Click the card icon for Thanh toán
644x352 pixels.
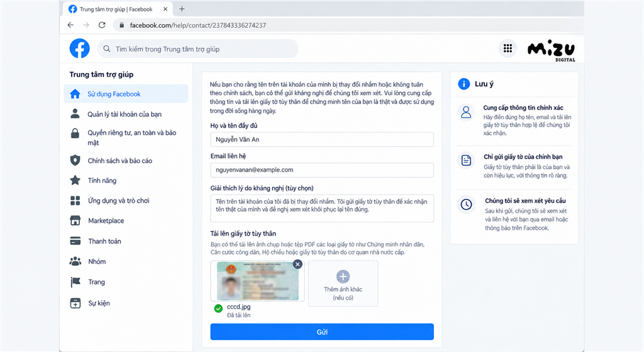pos(75,241)
